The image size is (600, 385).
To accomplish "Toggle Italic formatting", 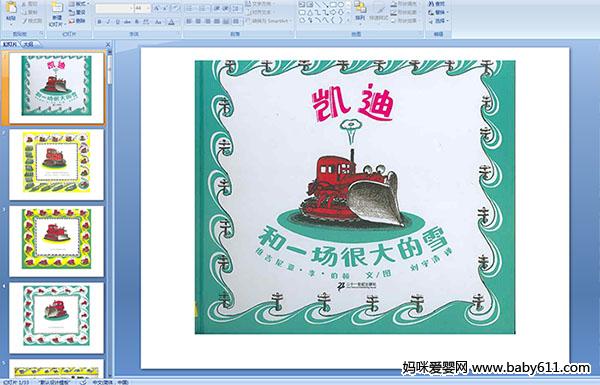I will point(108,22).
